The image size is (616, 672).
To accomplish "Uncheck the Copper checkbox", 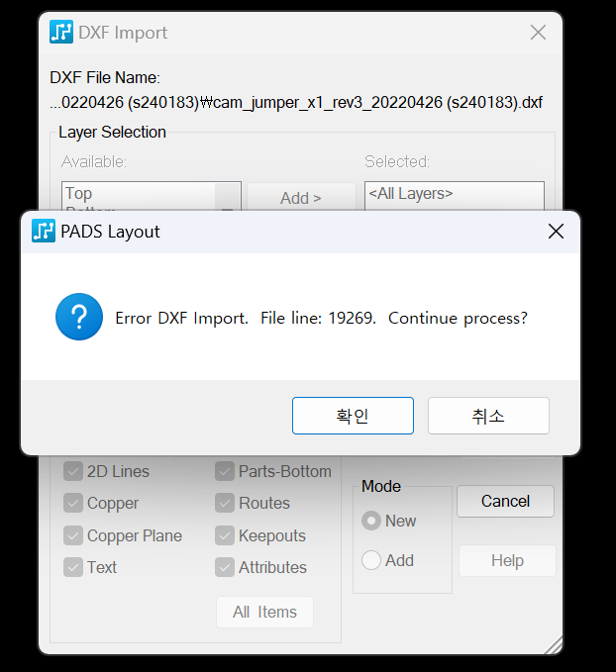I will click(73, 504).
